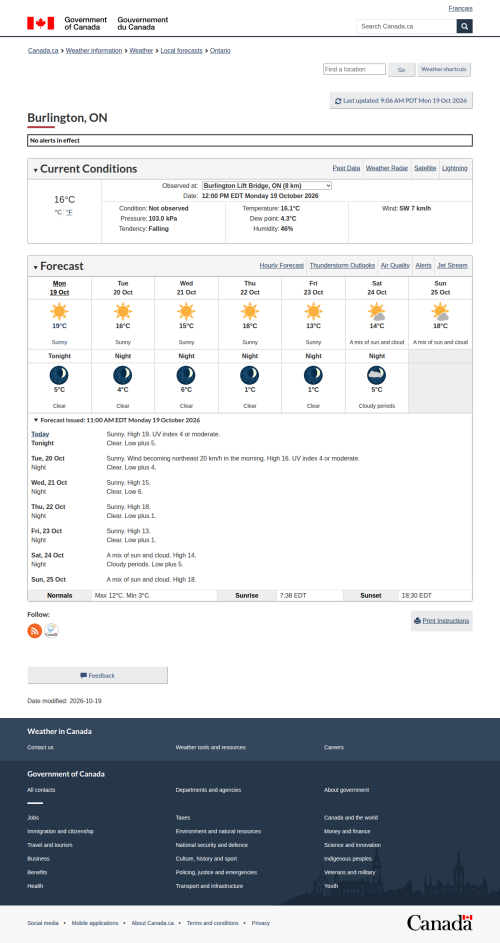Screen dimensions: 500x943
Task: Open Departments and agencies link
Action: coord(208,790)
